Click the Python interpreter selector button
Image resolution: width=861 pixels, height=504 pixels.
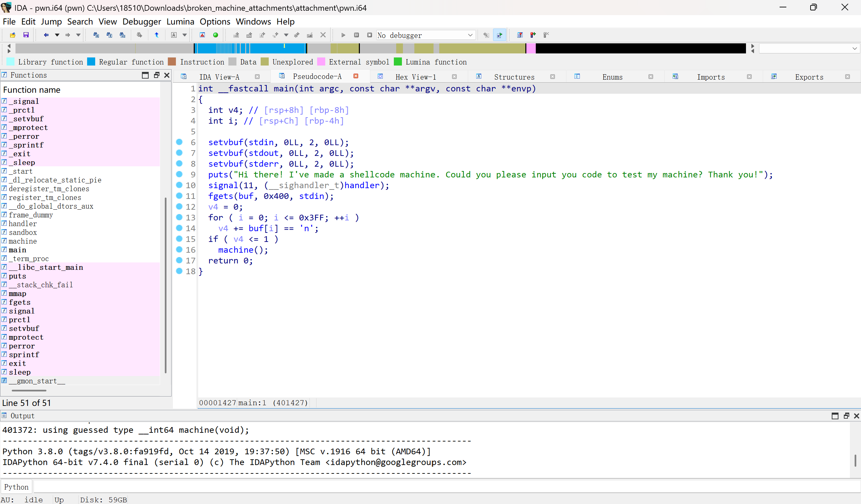pyautogui.click(x=16, y=487)
